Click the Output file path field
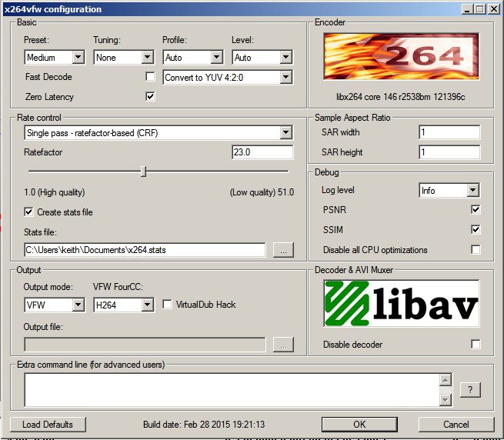 pos(145,345)
